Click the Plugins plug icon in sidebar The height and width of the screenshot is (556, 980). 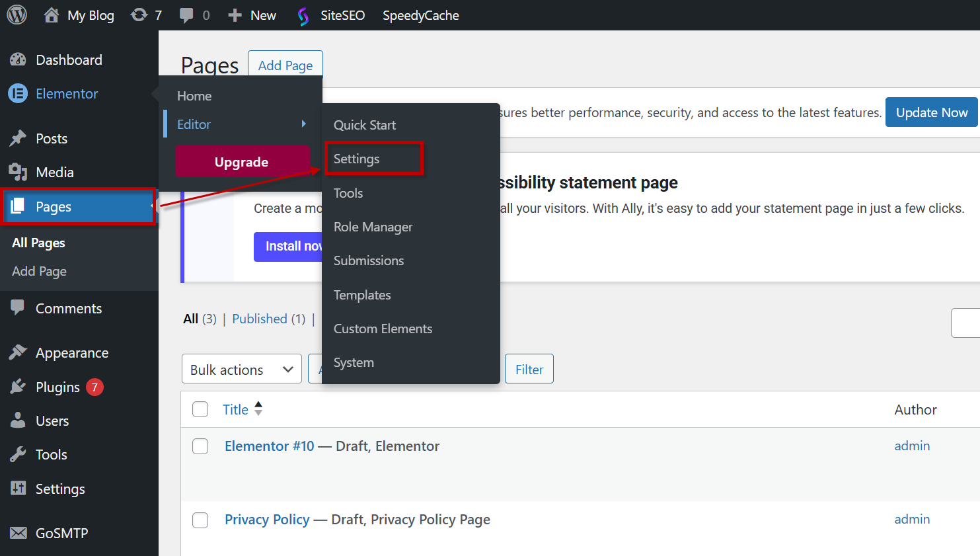[x=18, y=387]
